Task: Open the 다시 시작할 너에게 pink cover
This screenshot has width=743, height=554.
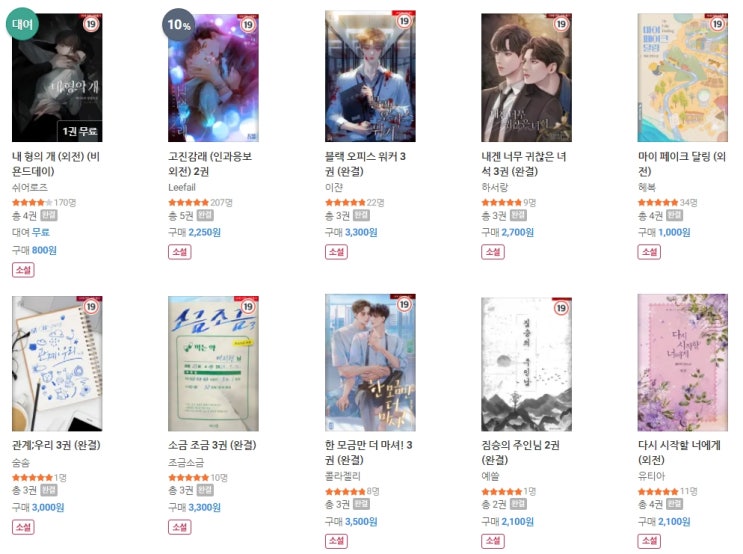Action: [x=682, y=363]
